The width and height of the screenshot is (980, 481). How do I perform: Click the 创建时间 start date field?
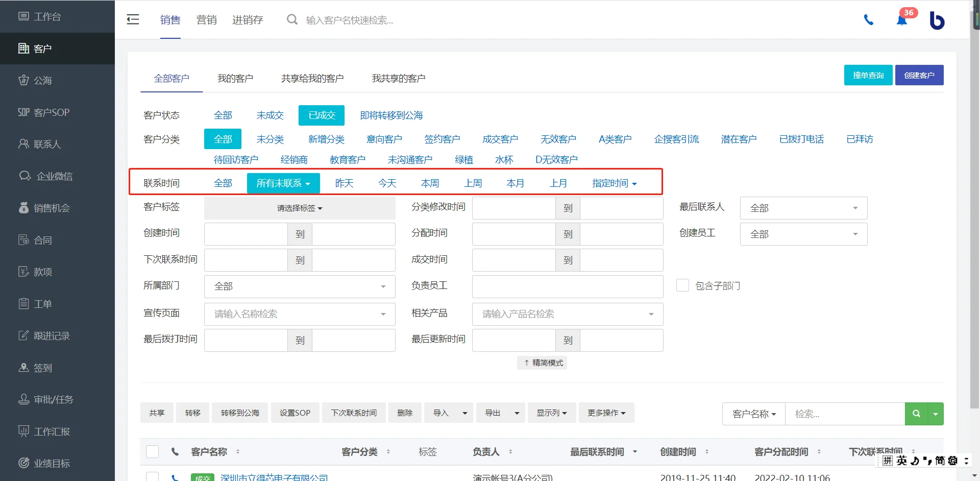point(246,234)
